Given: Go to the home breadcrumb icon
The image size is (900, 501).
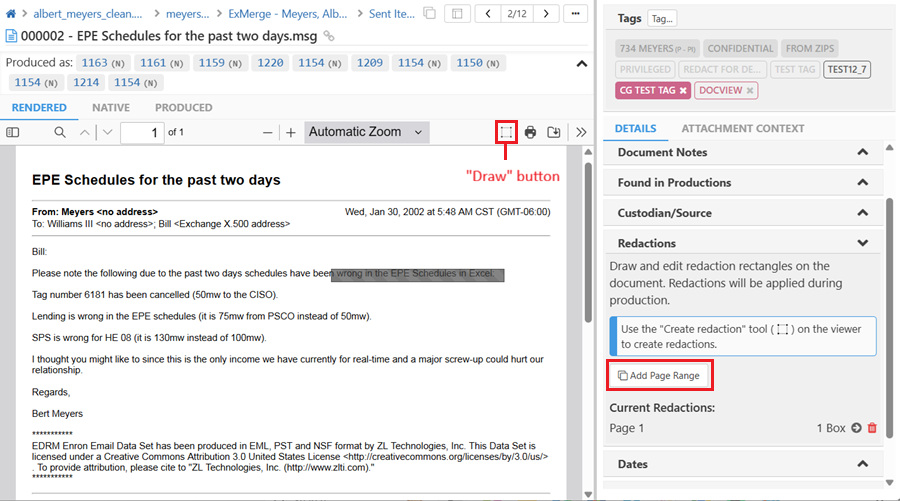Looking at the screenshot, I should click(x=10, y=13).
